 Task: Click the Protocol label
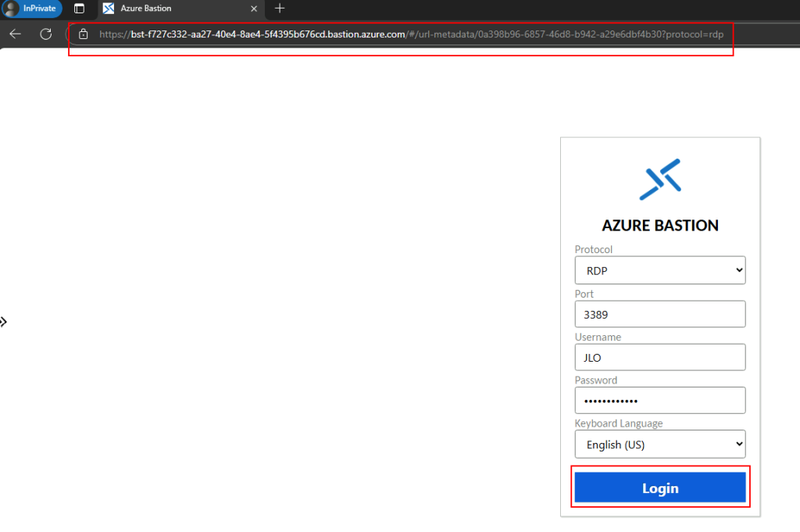(594, 249)
